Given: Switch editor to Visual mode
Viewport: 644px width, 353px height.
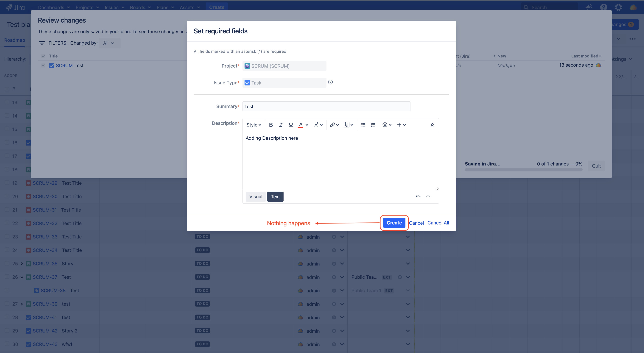Looking at the screenshot, I should (x=256, y=197).
